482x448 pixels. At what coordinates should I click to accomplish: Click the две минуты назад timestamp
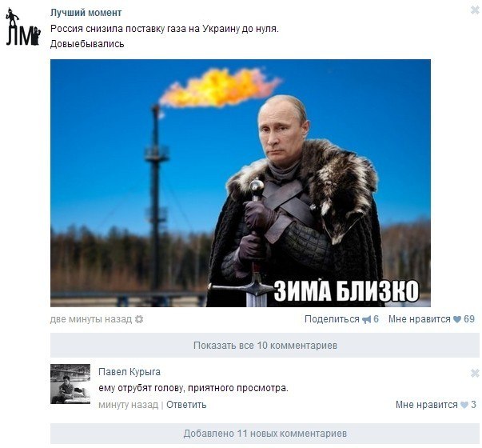pyautogui.click(x=91, y=319)
